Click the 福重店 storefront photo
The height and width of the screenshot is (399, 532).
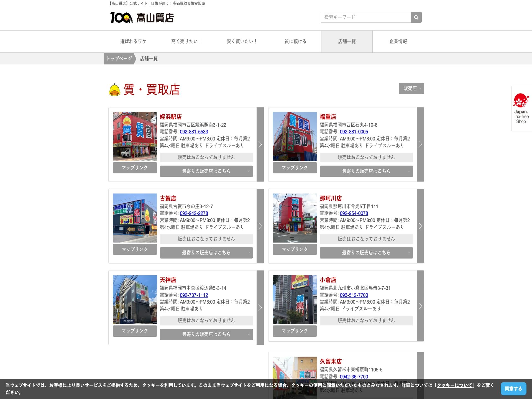click(x=295, y=136)
